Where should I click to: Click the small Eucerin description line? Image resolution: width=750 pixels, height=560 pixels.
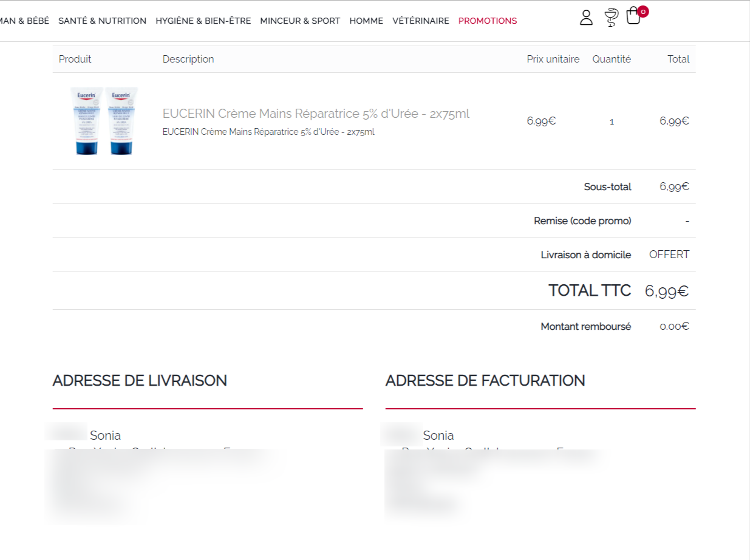(268, 132)
